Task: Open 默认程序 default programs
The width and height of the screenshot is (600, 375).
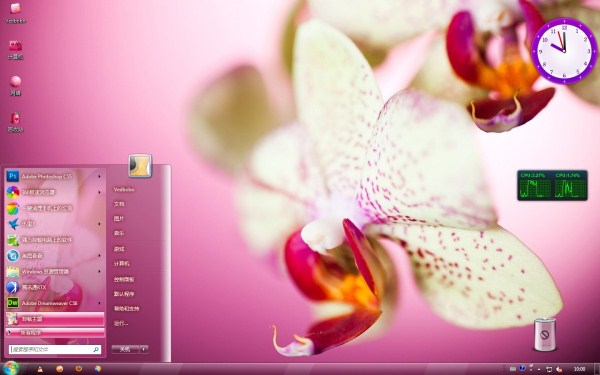Action: click(124, 294)
